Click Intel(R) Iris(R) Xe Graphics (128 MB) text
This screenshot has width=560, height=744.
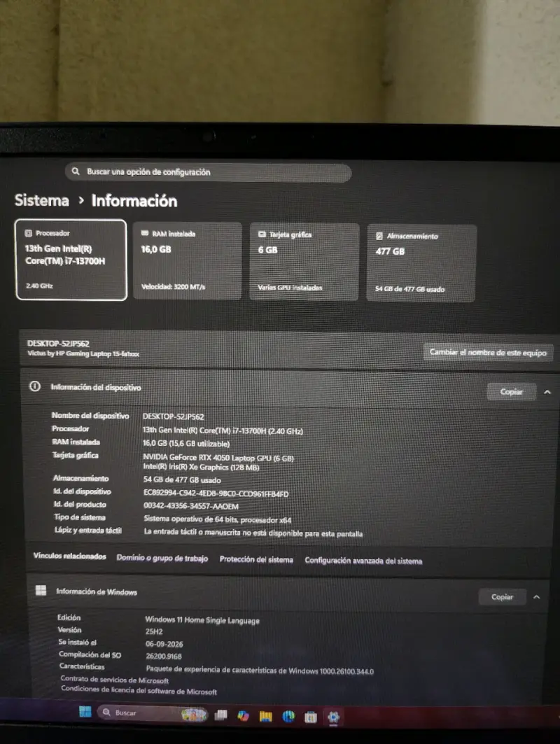(x=201, y=468)
